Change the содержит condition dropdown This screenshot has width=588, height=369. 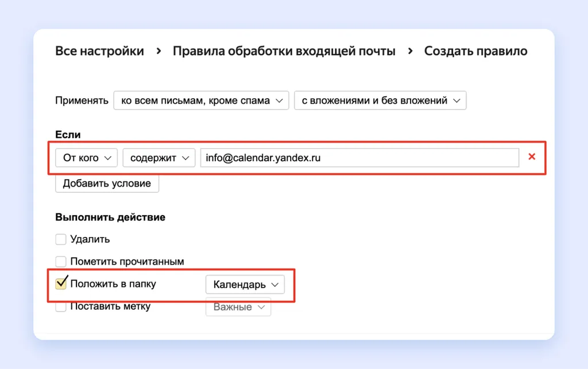point(159,158)
